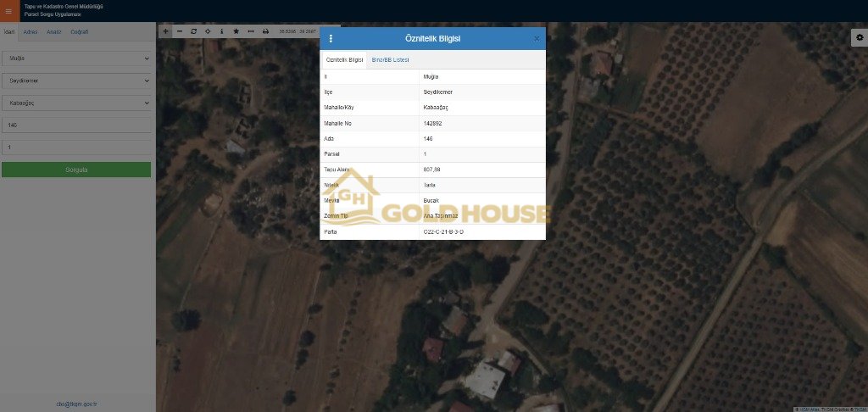This screenshot has height=412, width=868.
Task: Zoom in with the plus icon
Action: 165,31
